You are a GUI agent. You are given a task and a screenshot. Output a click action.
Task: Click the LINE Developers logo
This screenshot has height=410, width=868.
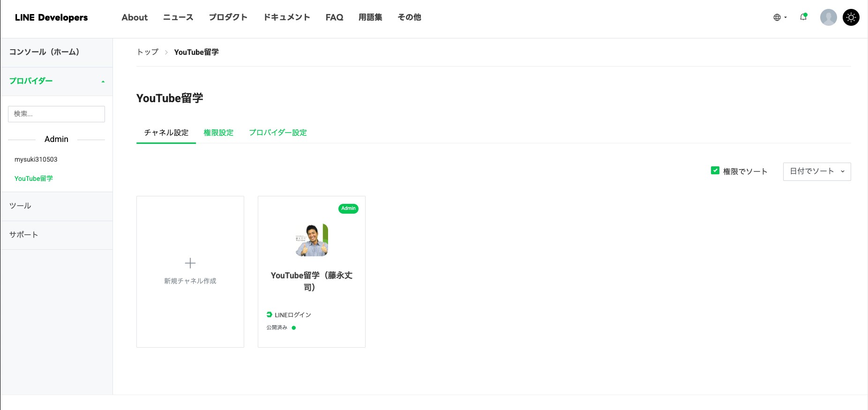tap(51, 17)
